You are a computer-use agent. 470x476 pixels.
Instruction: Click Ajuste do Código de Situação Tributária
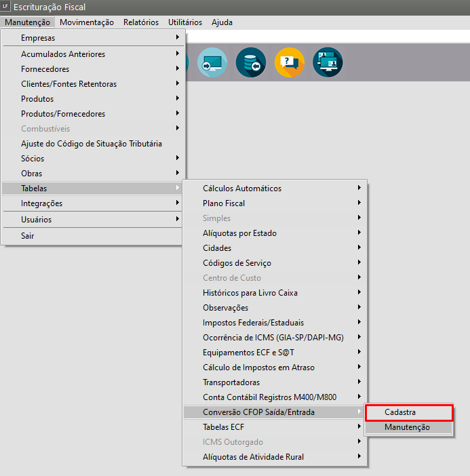[x=92, y=144]
